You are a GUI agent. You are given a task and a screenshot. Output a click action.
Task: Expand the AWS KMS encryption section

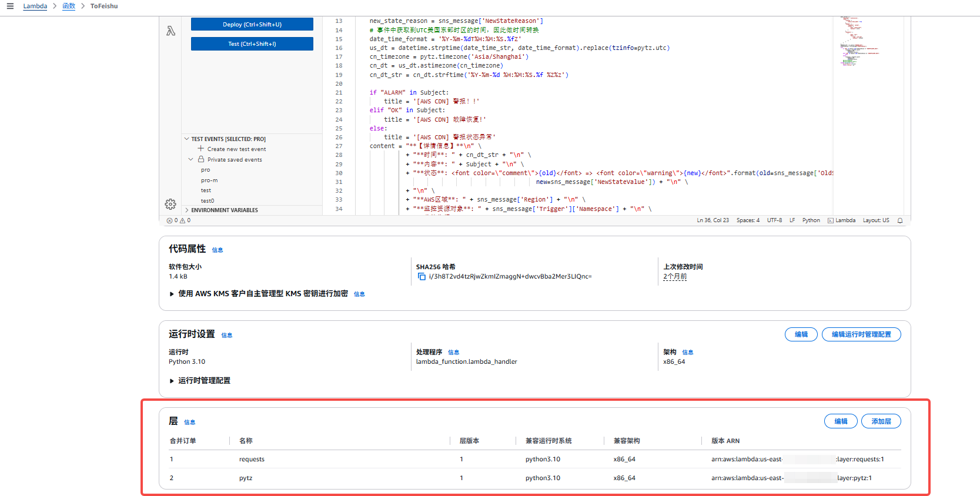point(172,294)
